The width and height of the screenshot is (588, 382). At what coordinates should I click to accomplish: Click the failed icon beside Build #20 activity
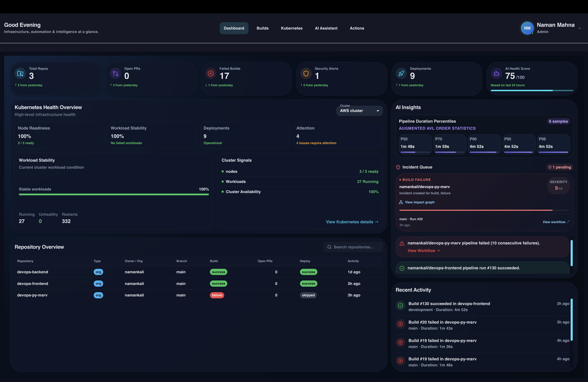[400, 324]
